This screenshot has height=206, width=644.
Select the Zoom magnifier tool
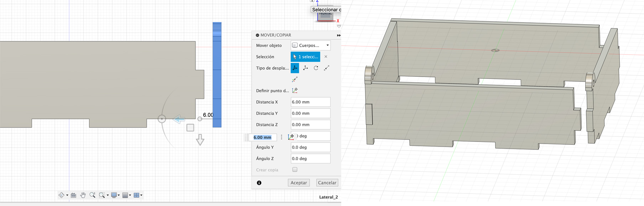tap(92, 195)
